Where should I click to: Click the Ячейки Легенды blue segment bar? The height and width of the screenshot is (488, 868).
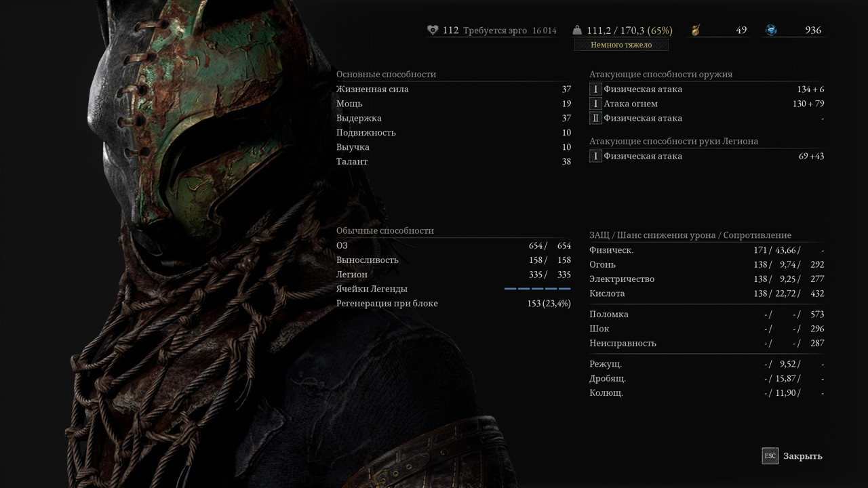pyautogui.click(x=538, y=289)
